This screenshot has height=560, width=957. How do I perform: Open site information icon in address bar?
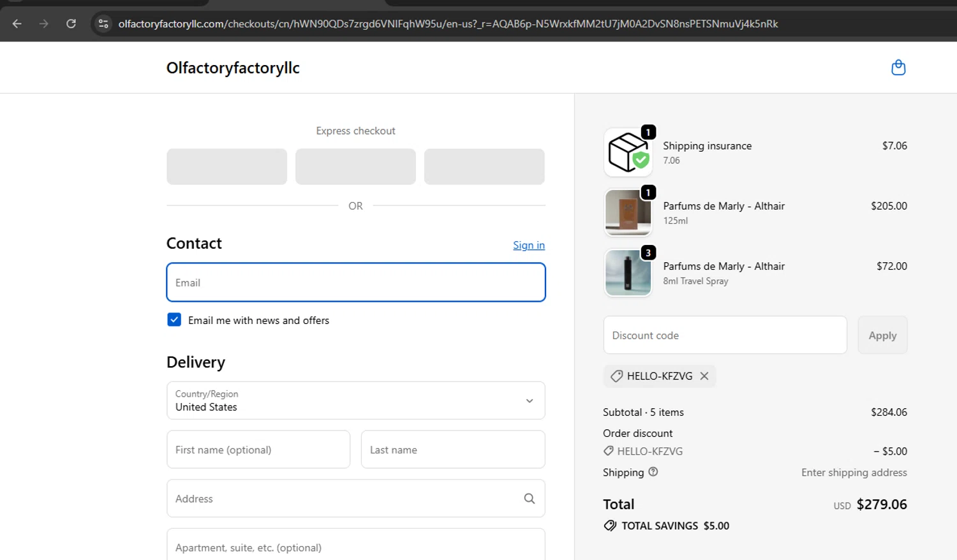pos(103,24)
